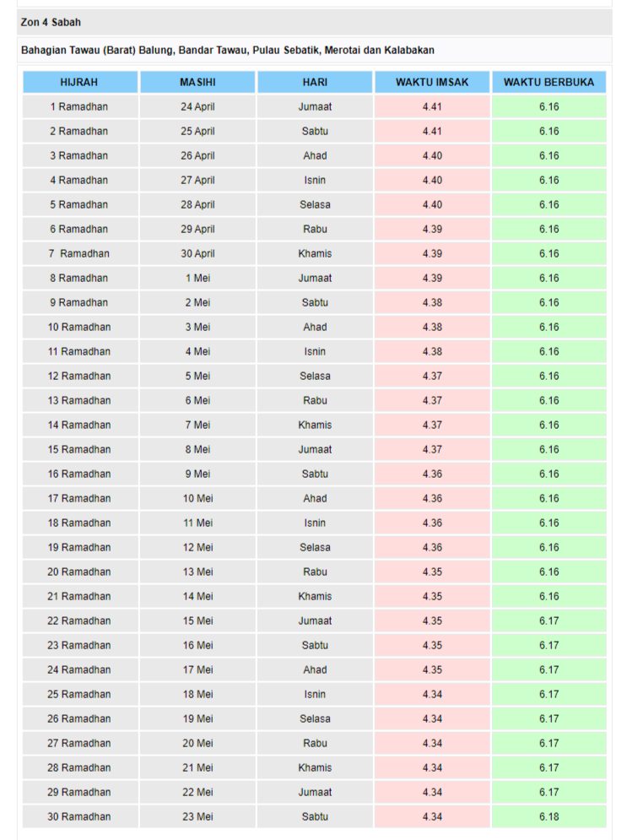Screen dimensions: 627x840
Task: Click the WAKTU IMSAK column header
Action: click(x=432, y=82)
